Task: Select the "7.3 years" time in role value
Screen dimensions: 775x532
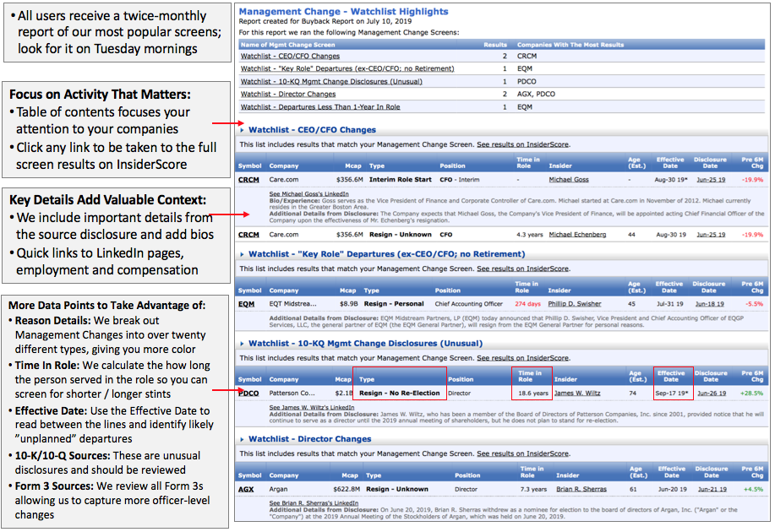Action: 533,489
